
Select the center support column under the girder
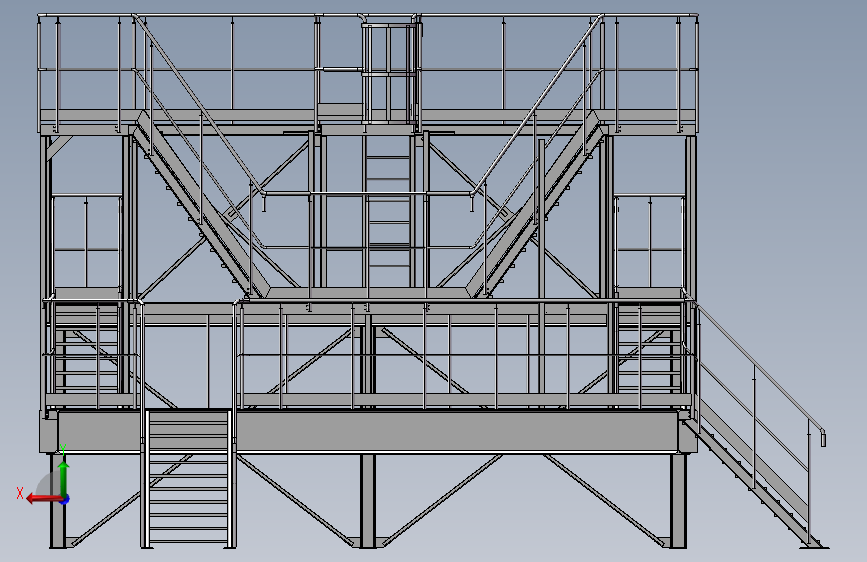pos(368,501)
